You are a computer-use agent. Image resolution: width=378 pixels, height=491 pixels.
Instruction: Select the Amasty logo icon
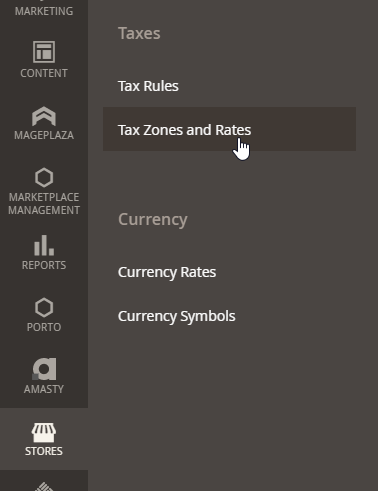pyautogui.click(x=44, y=369)
